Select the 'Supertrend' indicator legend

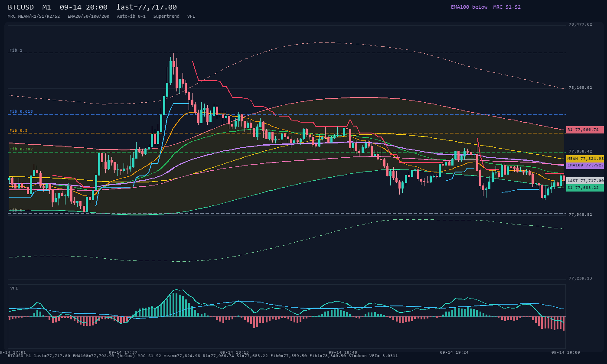166,16
